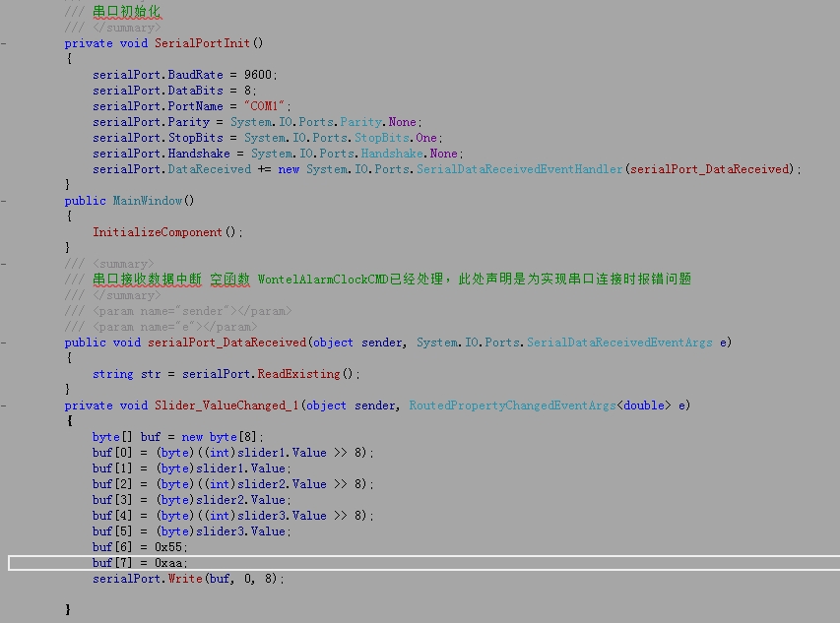This screenshot has height=623, width=840.
Task: Click WontelAlarmClockCMD in the comment
Action: pos(322,280)
